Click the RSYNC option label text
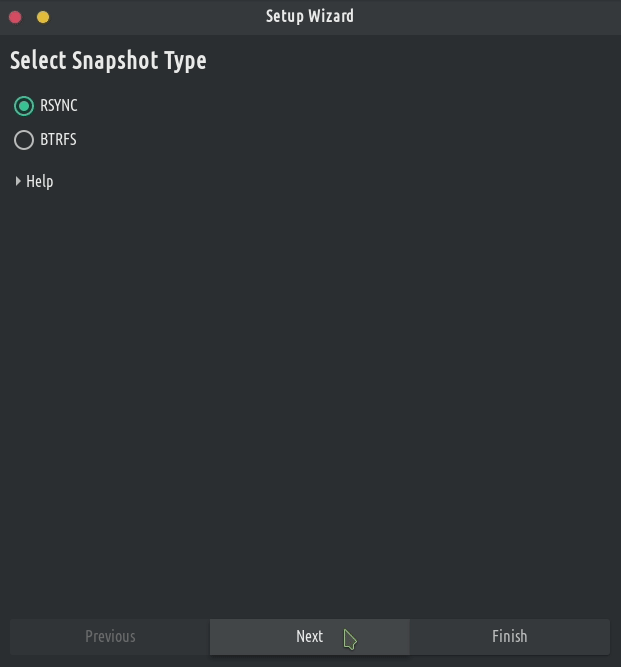The width and height of the screenshot is (621, 667). click(x=59, y=106)
